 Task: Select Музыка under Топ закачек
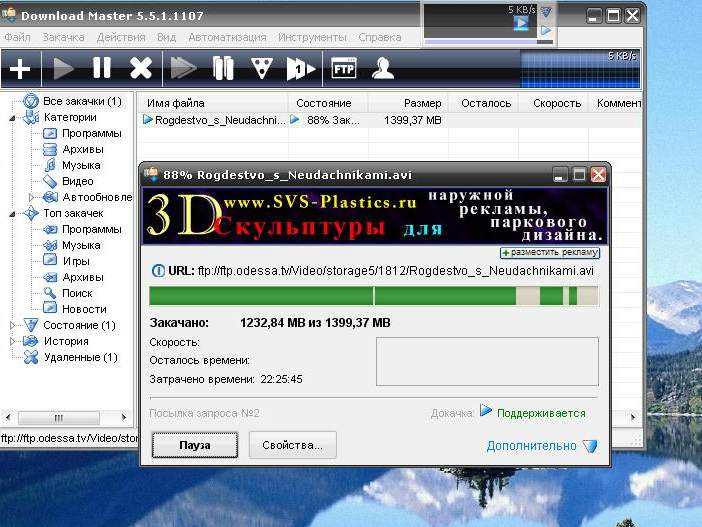(81, 245)
